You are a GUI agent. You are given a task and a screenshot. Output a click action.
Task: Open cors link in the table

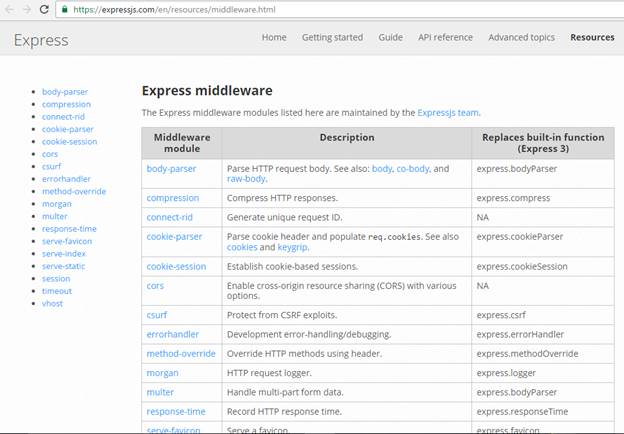tap(155, 286)
